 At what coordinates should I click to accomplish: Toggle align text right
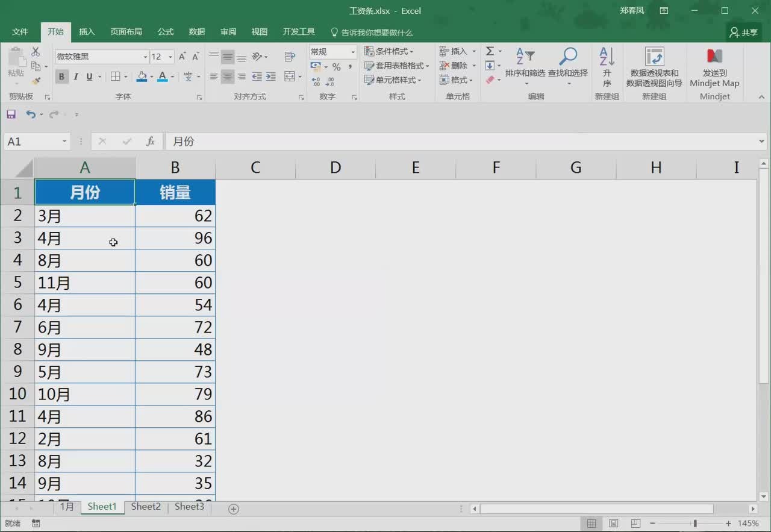tap(242, 77)
